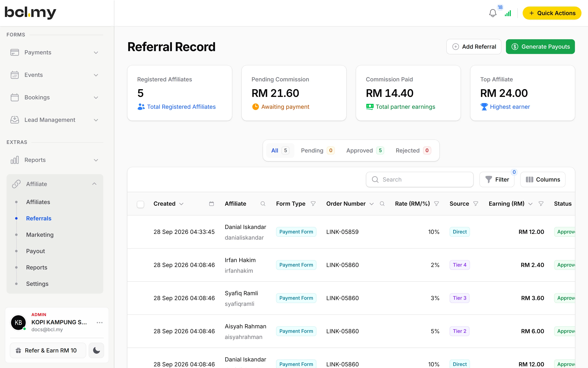
Task: Open the Columns button
Action: pyautogui.click(x=543, y=180)
